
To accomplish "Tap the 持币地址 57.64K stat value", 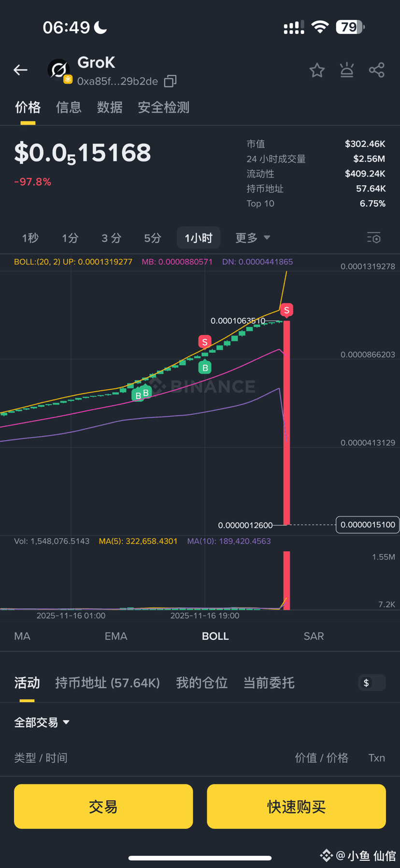I will tap(371, 189).
